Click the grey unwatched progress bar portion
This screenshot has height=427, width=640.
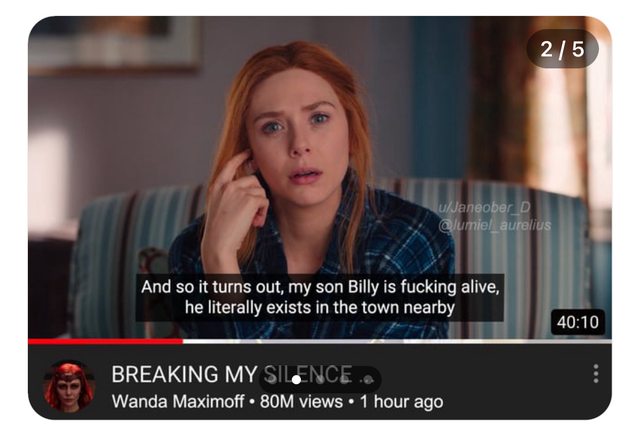397,341
